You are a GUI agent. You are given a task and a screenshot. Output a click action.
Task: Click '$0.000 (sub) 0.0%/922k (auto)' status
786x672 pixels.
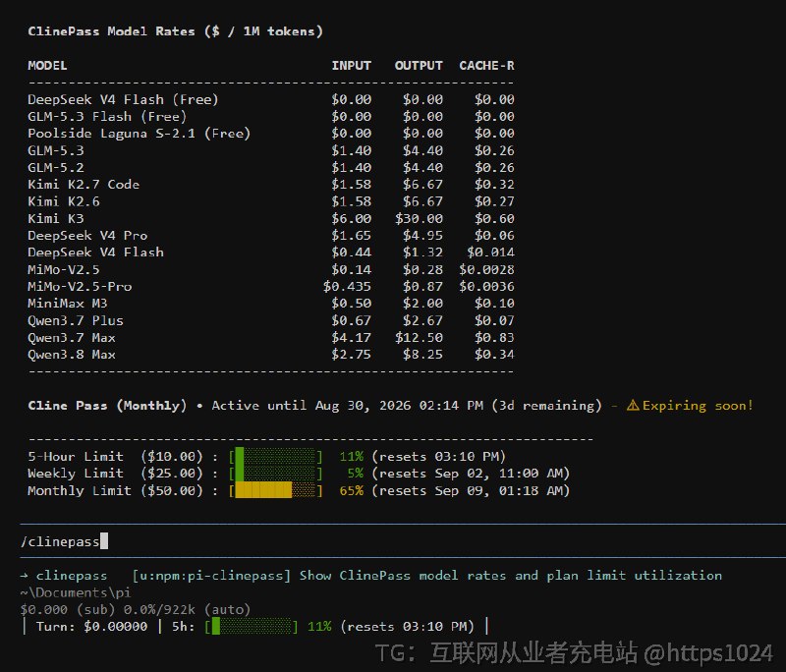136,609
